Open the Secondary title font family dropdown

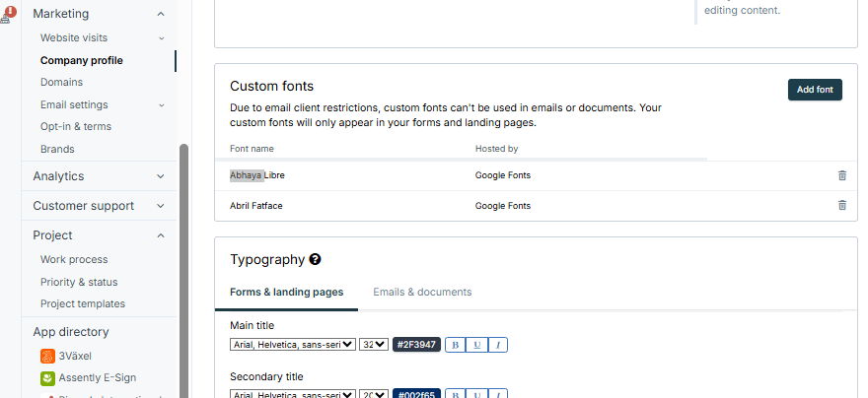pos(293,395)
